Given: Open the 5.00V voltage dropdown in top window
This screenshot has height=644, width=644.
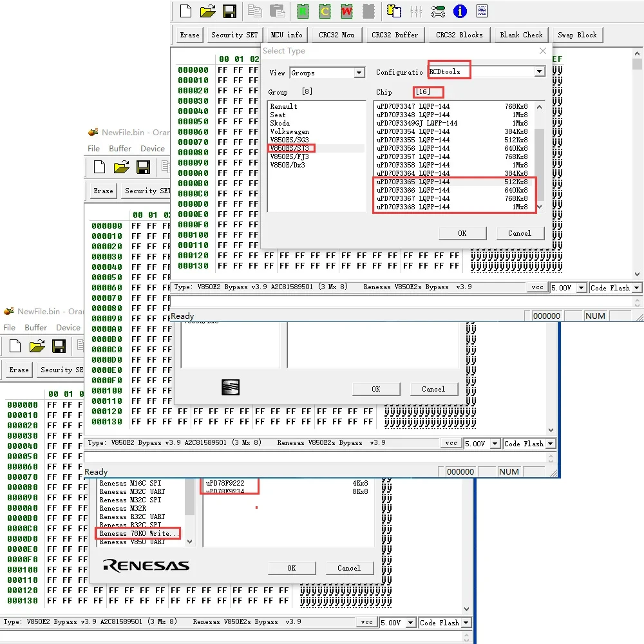Looking at the screenshot, I should (x=581, y=287).
